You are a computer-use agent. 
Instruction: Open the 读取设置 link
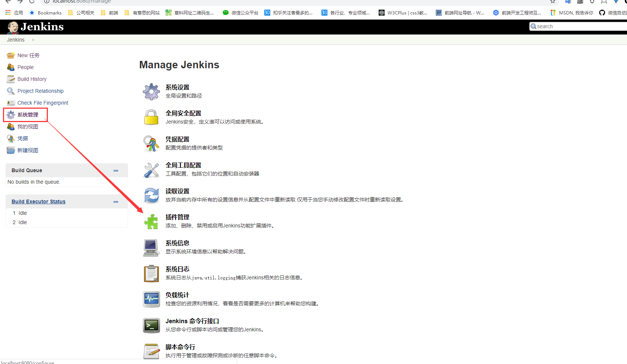[177, 191]
